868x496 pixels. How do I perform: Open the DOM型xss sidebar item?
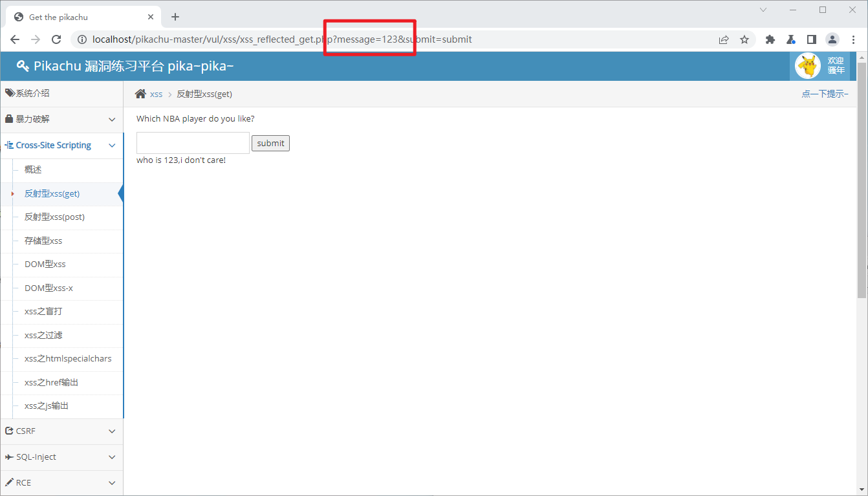(45, 264)
